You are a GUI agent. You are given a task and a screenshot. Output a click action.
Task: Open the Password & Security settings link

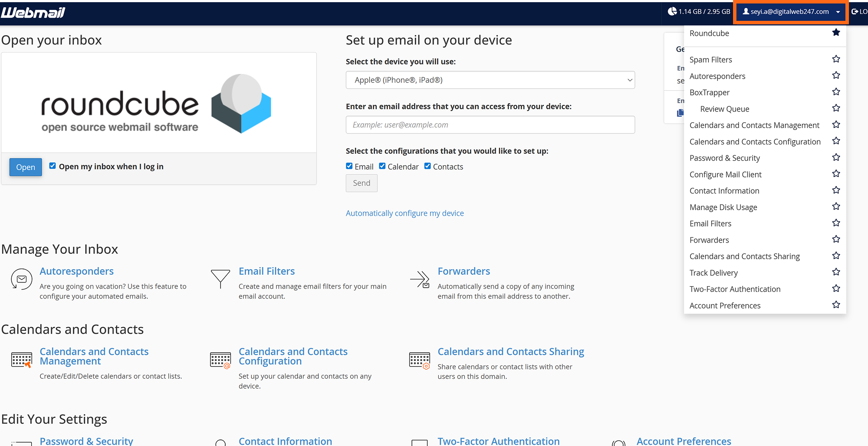click(86, 441)
